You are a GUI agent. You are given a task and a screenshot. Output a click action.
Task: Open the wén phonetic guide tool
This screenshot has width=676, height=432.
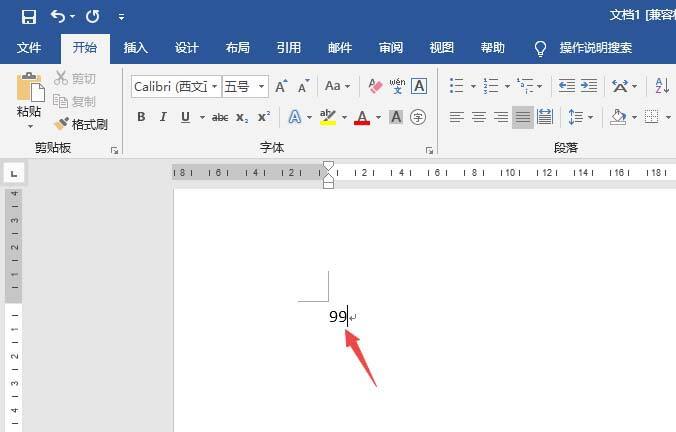pyautogui.click(x=397, y=86)
